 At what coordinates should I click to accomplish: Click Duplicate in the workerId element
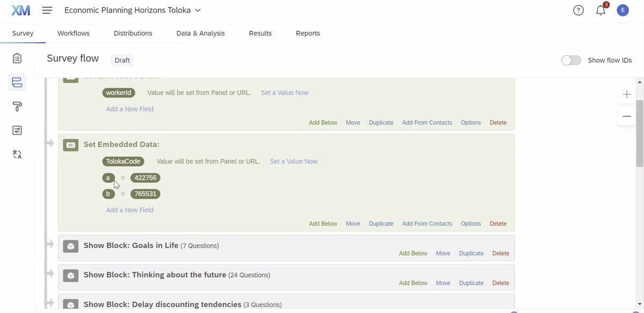(x=381, y=123)
